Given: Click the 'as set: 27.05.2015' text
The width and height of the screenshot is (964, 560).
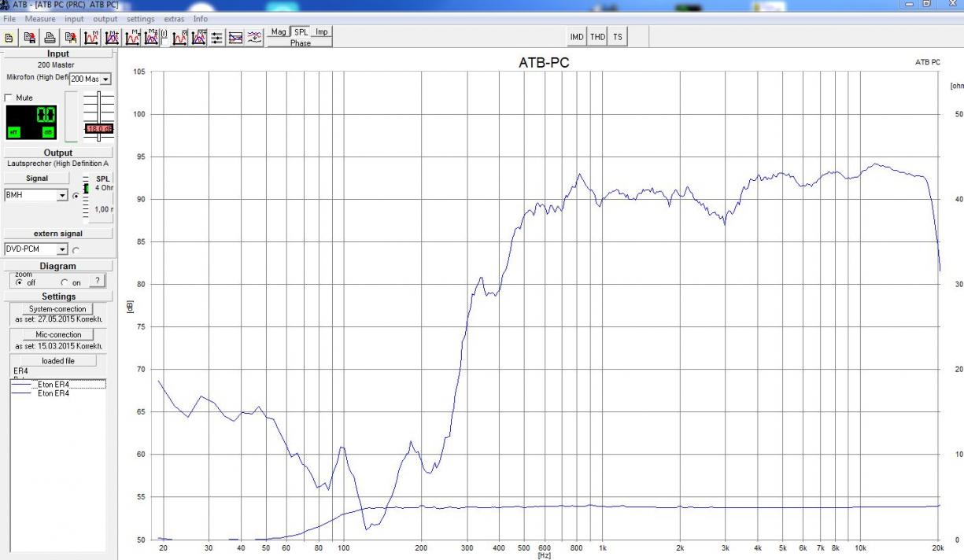Looking at the screenshot, I should (x=59, y=320).
